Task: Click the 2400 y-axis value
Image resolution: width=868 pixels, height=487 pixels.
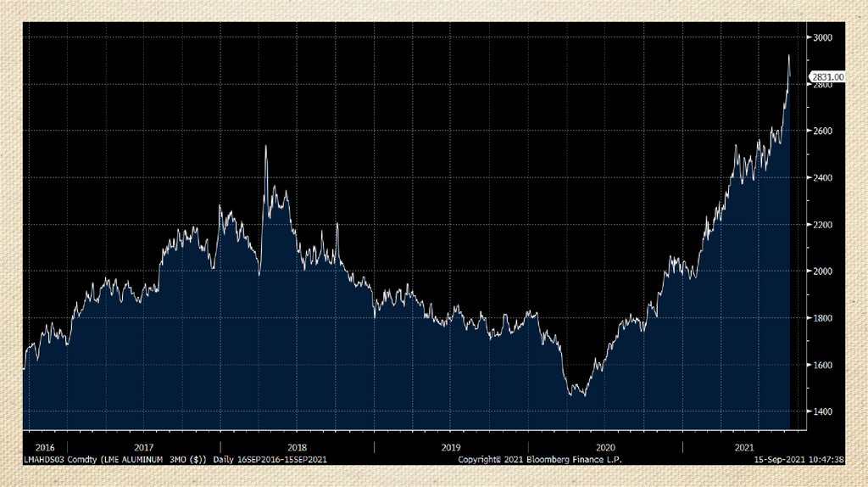Action: pos(822,178)
